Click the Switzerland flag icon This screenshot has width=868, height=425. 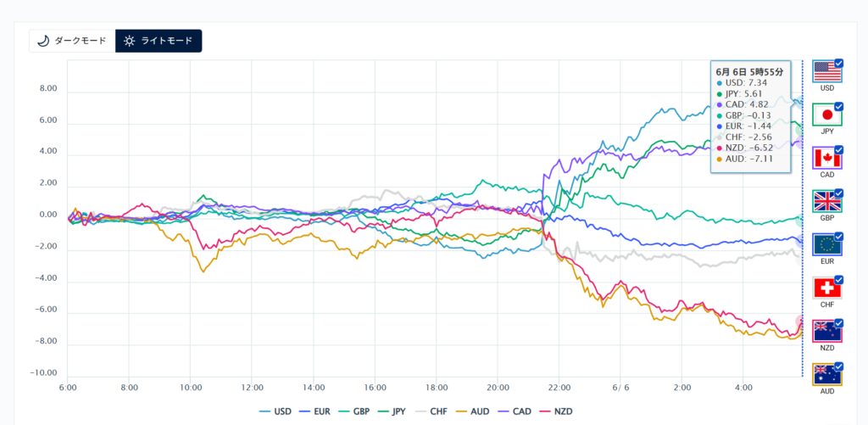827,288
